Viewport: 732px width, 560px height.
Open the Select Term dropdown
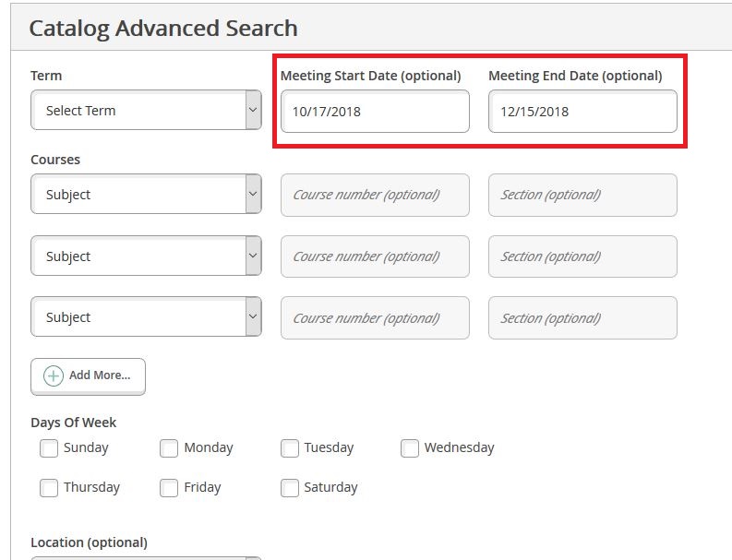pos(146,111)
